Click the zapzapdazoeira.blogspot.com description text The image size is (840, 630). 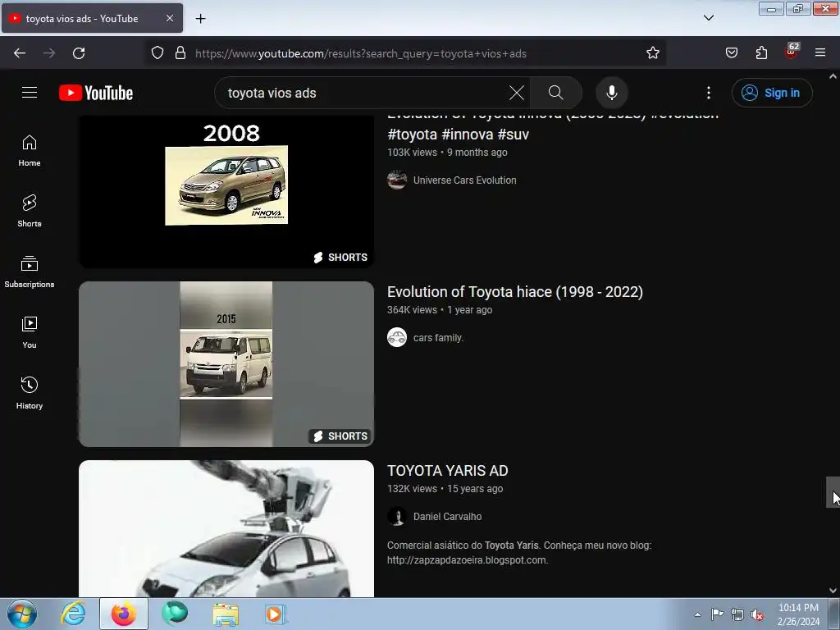[x=467, y=560]
